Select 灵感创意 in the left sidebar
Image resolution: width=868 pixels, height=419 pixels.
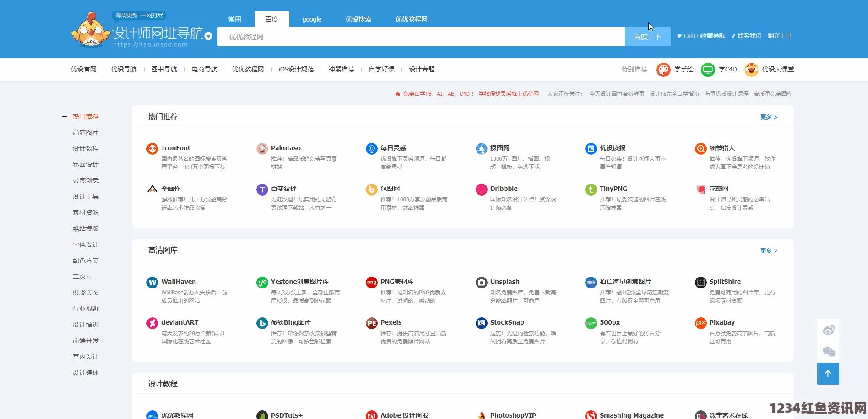pyautogui.click(x=86, y=180)
